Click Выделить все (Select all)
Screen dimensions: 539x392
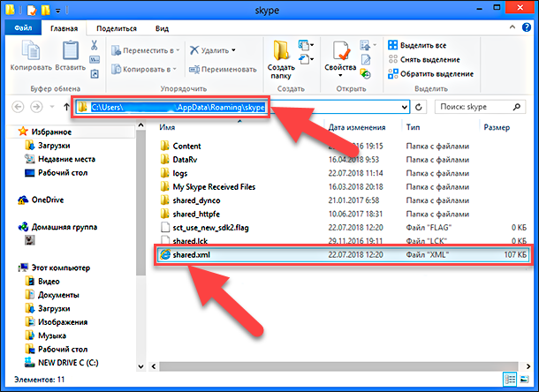(417, 45)
